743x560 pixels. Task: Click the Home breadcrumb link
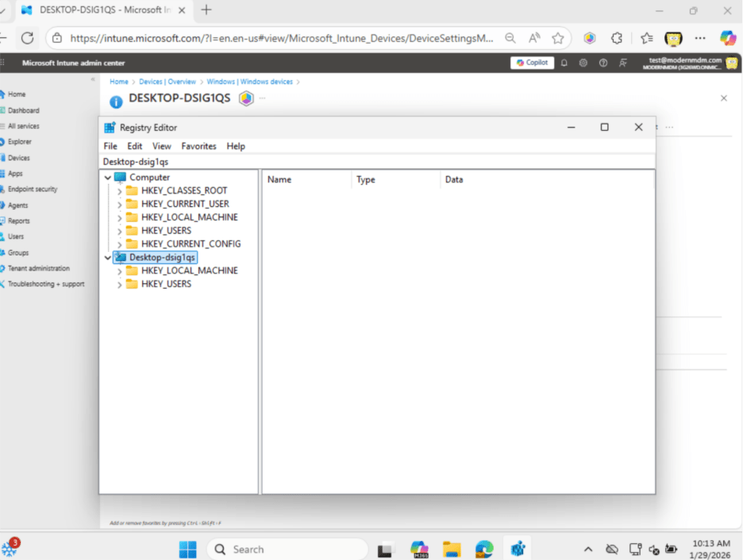click(x=118, y=81)
